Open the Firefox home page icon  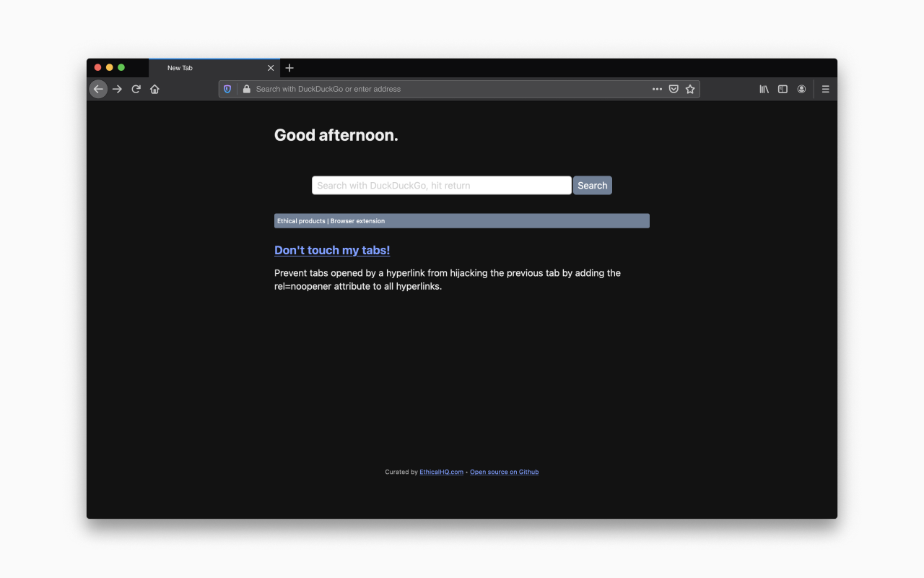[x=154, y=89]
